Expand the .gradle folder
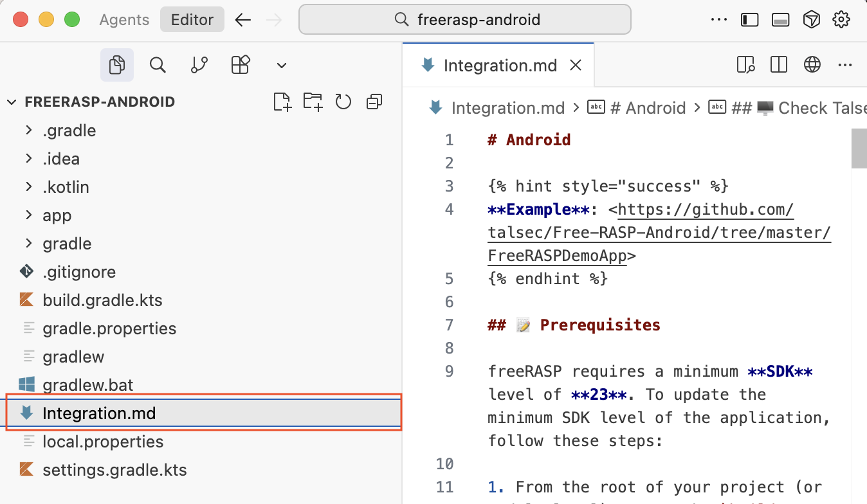This screenshot has width=867, height=504. click(69, 130)
